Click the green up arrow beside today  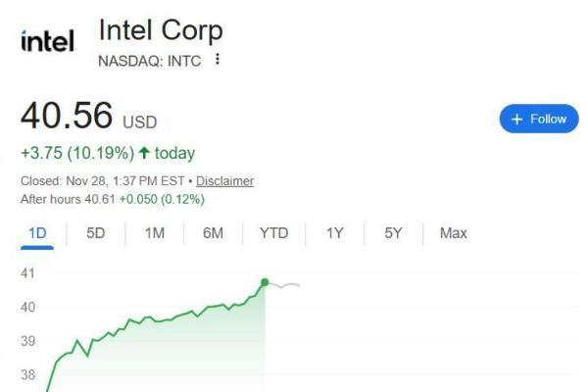[144, 153]
